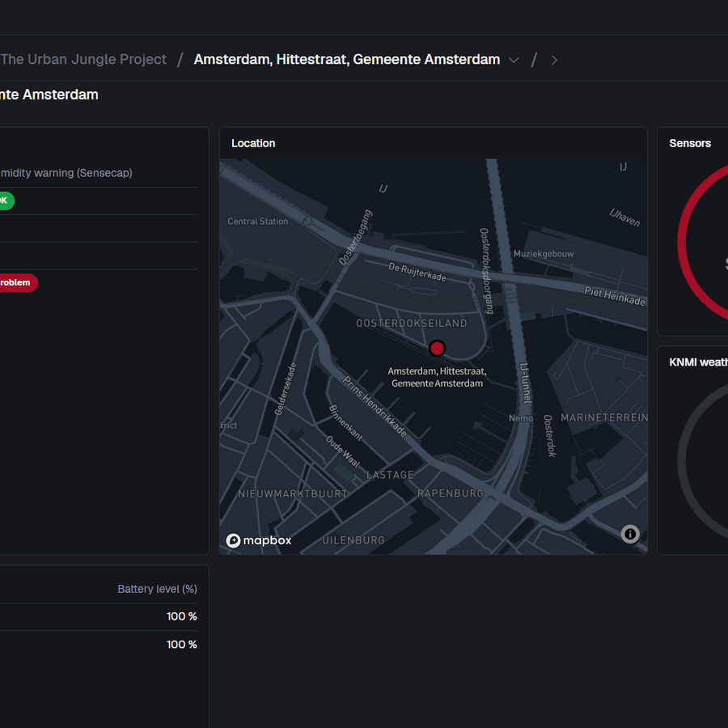Image resolution: width=728 pixels, height=728 pixels.
Task: Click the second 100 % battery value
Action: [x=182, y=645]
